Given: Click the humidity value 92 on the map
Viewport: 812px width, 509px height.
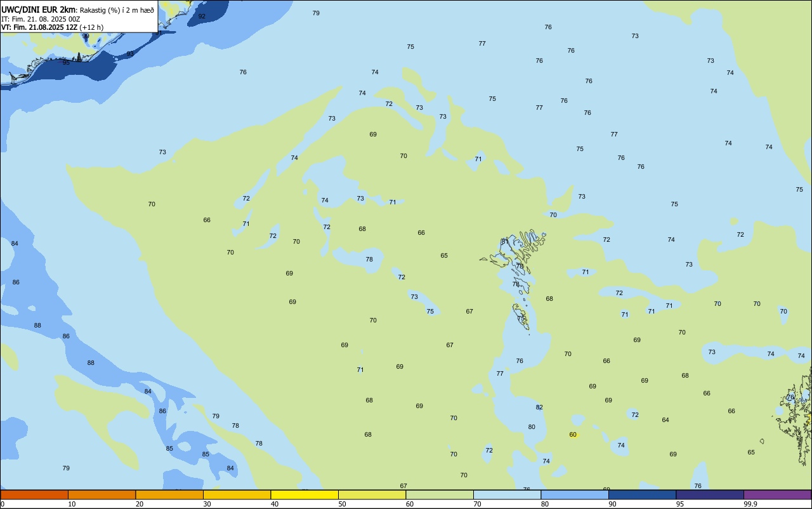Looking at the screenshot, I should (202, 17).
